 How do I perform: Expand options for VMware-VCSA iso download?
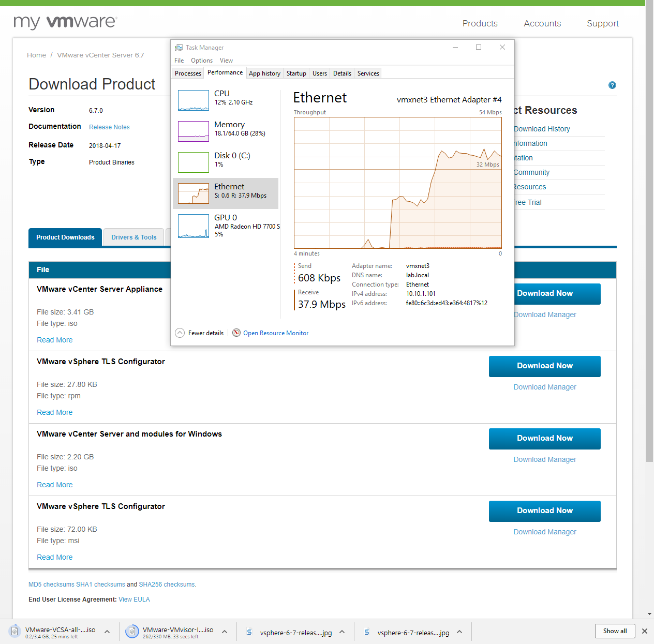107,632
